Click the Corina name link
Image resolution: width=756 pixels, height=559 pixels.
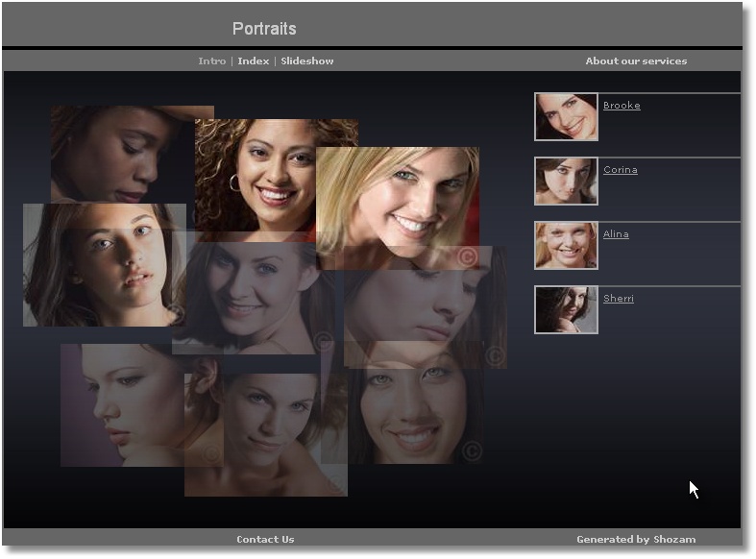(620, 170)
